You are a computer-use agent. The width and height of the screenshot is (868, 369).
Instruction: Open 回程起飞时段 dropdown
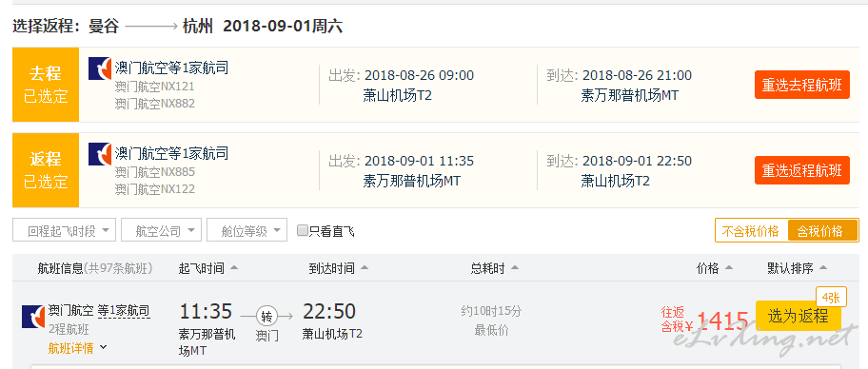(64, 230)
